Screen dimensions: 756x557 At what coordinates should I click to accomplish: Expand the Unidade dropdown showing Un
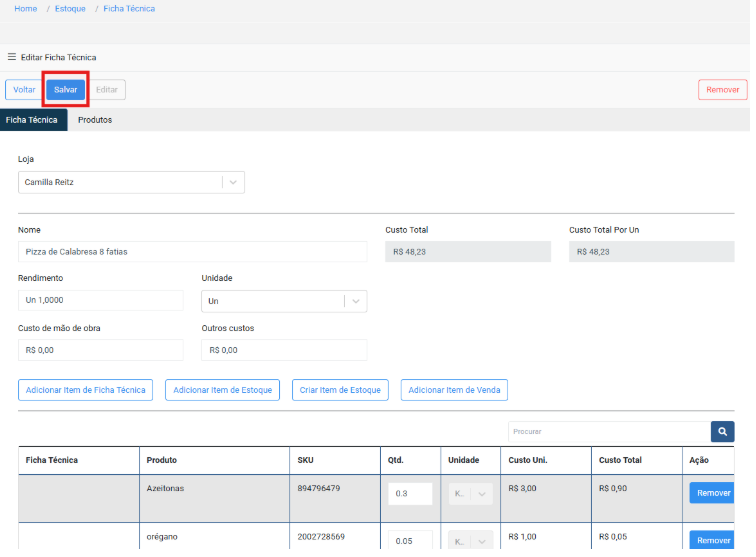tap(355, 301)
